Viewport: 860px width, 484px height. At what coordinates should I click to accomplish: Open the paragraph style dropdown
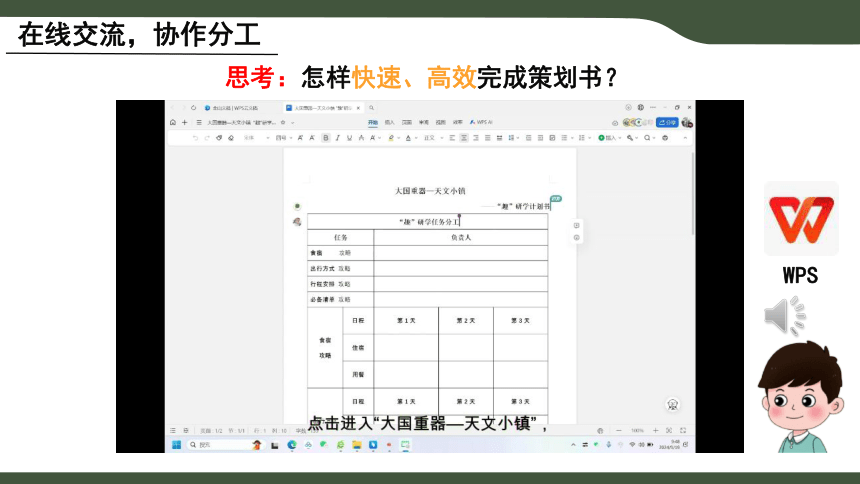(x=432, y=138)
